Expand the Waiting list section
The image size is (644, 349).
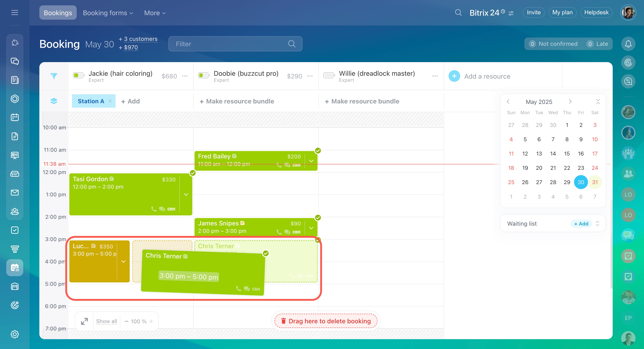597,223
